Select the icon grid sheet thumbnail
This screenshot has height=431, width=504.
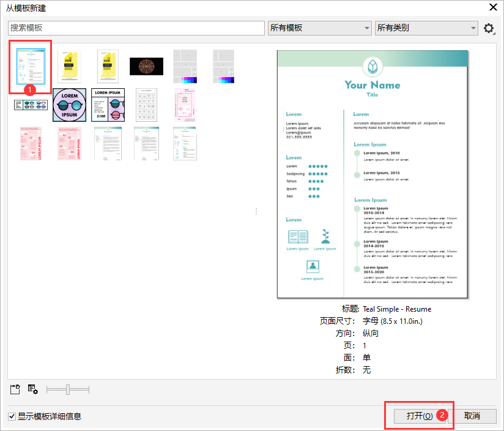click(x=147, y=105)
